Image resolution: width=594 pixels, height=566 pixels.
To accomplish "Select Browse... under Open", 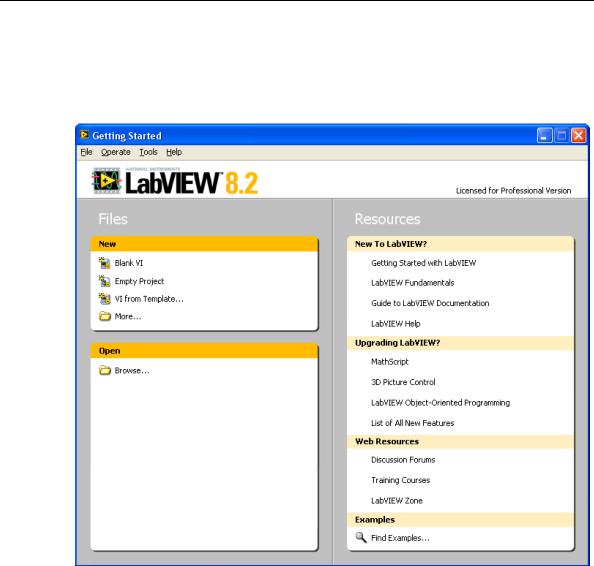I will click(x=132, y=371).
